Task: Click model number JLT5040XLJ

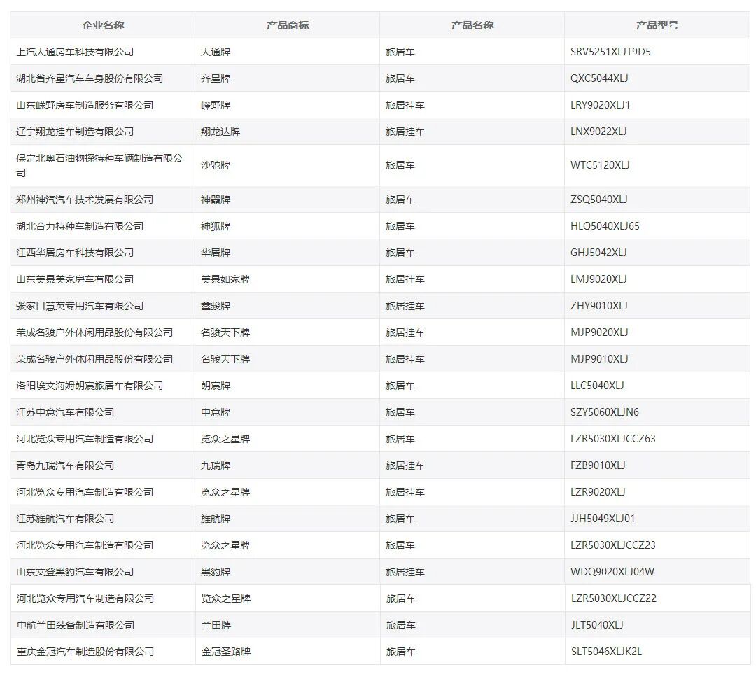Action: point(597,624)
